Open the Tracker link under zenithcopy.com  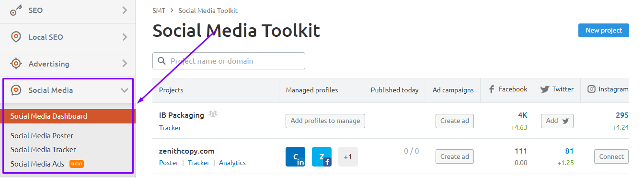pos(199,163)
